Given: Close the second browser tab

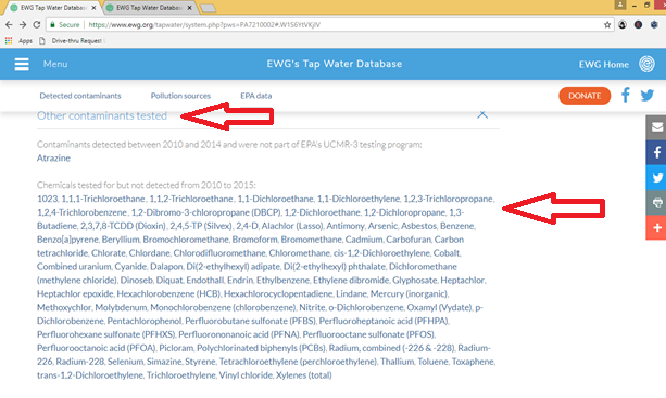Looking at the screenshot, I should (189, 8).
